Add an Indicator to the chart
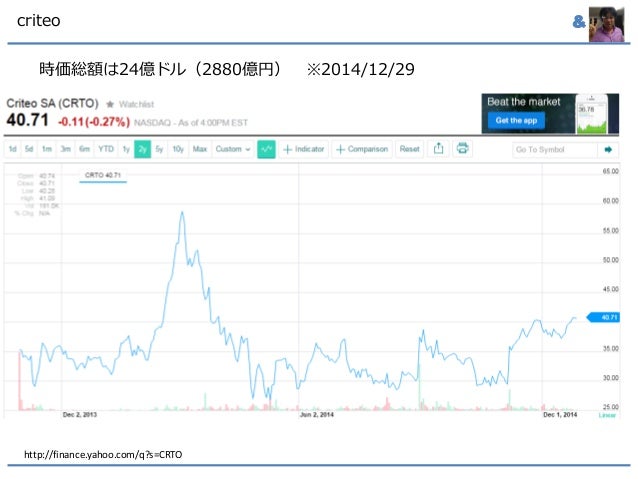 coord(304,149)
